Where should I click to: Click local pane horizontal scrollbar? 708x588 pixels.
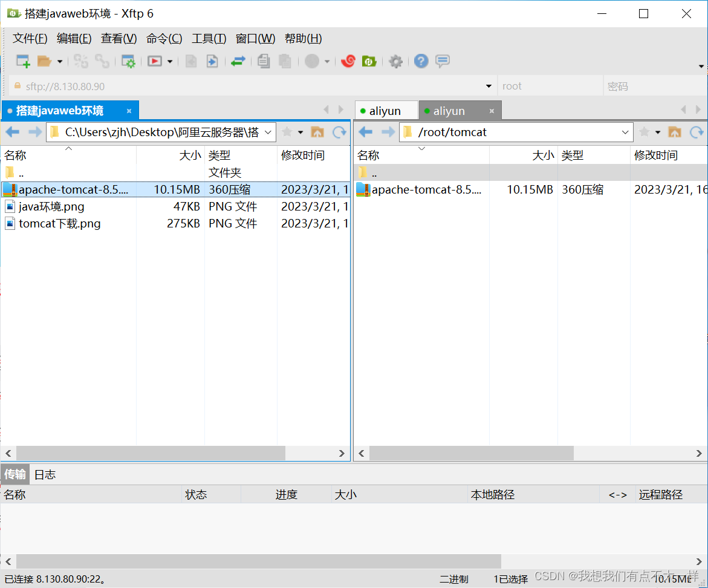tap(151, 453)
